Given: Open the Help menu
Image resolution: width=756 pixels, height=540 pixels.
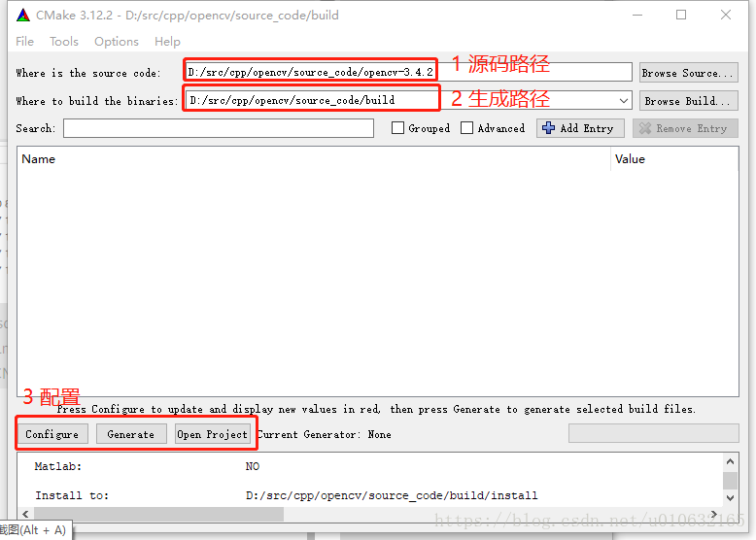Looking at the screenshot, I should tap(167, 42).
